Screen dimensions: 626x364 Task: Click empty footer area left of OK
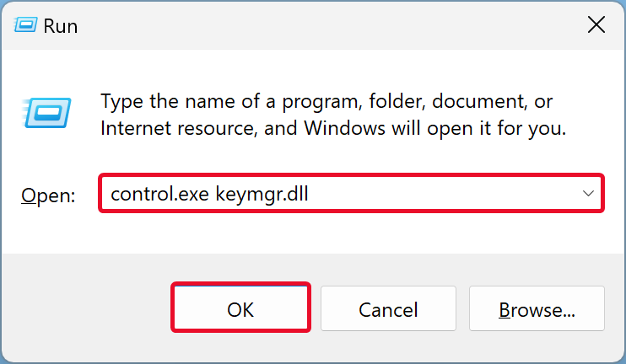(84, 309)
